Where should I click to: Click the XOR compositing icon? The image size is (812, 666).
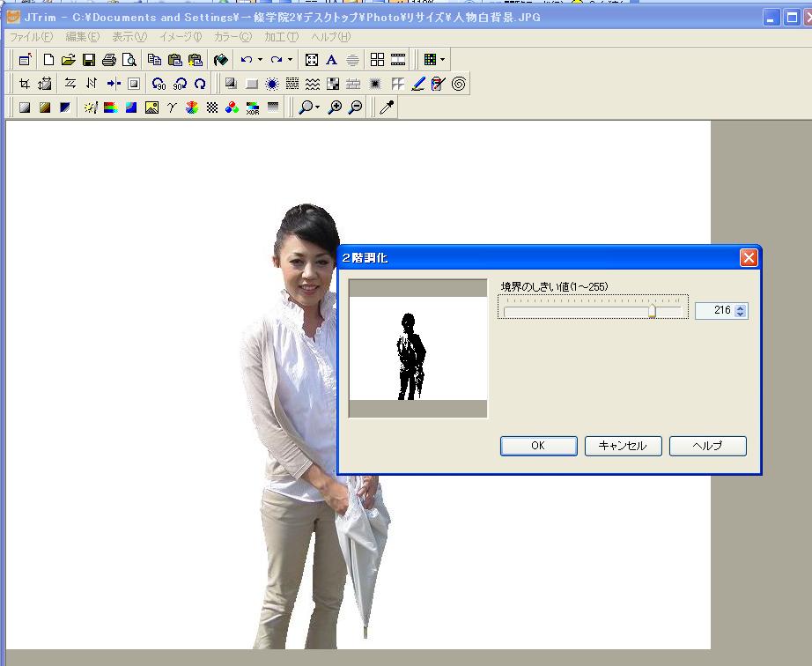click(253, 107)
